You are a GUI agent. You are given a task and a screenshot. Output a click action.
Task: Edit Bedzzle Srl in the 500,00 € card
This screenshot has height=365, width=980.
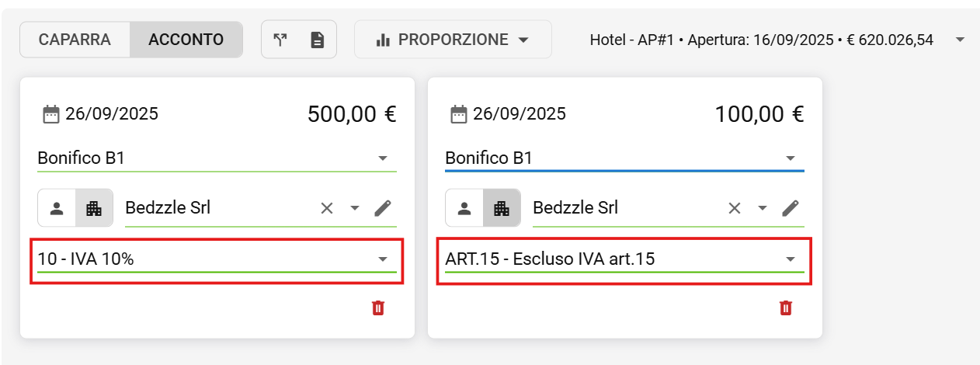383,208
